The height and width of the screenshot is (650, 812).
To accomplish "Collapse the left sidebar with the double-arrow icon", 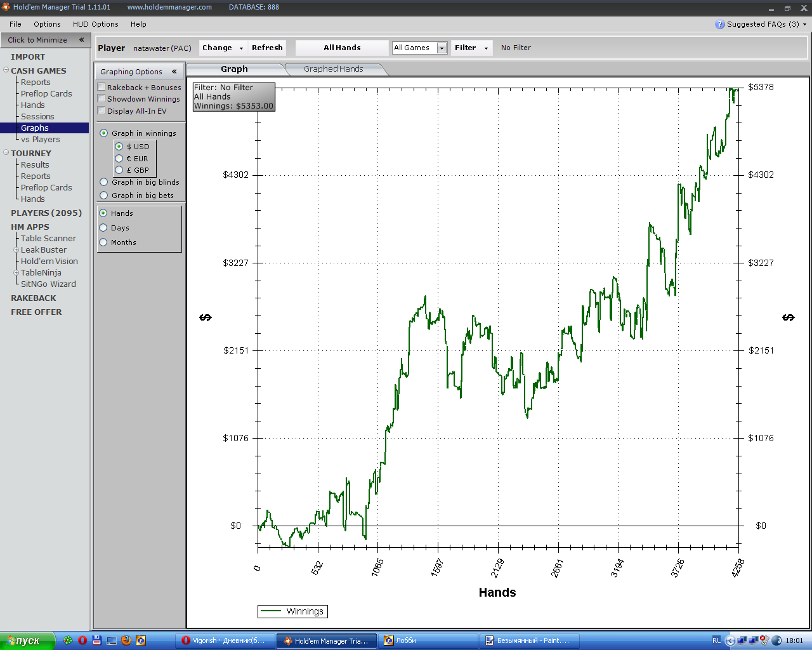I will click(x=81, y=39).
